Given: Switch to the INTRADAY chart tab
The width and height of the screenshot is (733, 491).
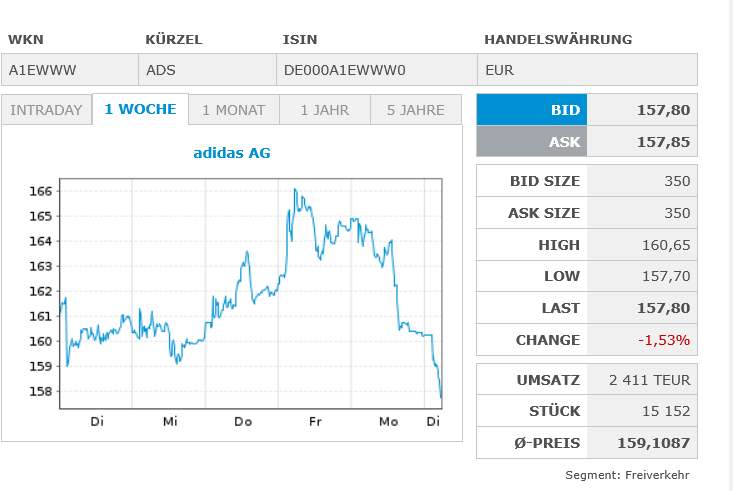Looking at the screenshot, I should (46, 110).
